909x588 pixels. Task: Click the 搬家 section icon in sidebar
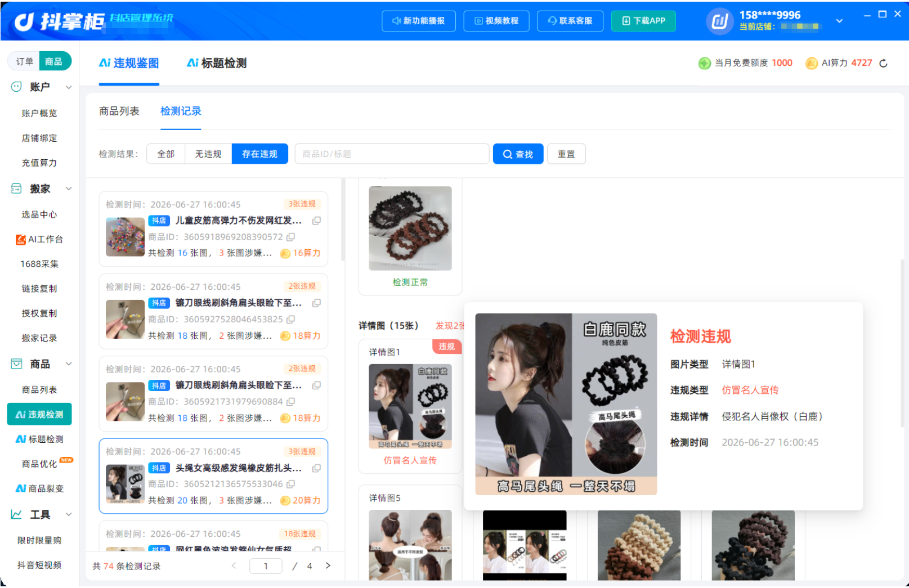tap(16, 188)
